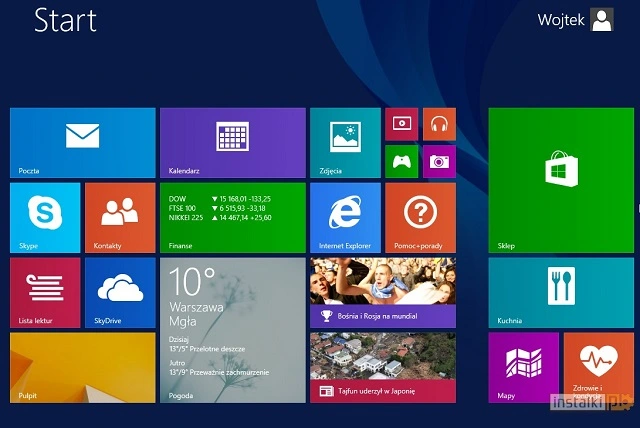Launch the Video small tile
The height and width of the screenshot is (428, 640).
(x=402, y=124)
